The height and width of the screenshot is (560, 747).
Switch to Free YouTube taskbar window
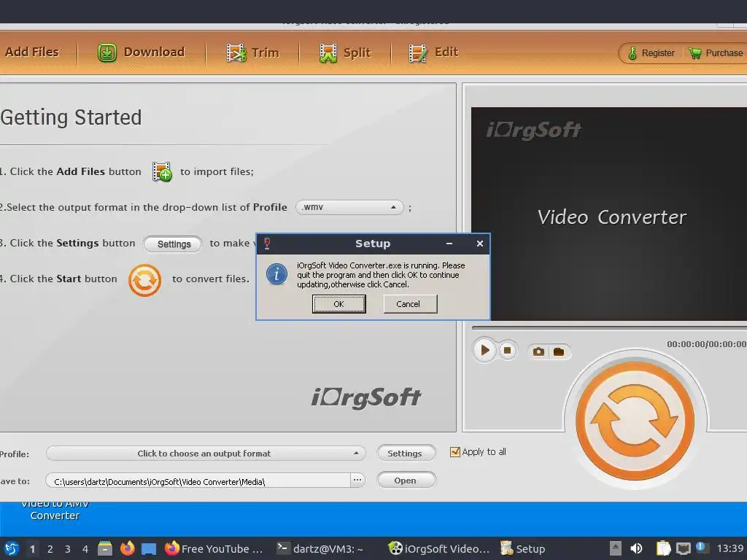click(214, 548)
